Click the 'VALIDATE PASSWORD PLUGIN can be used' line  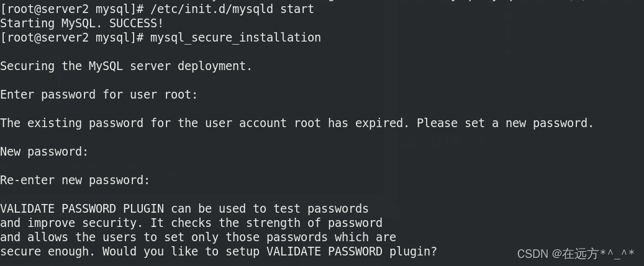click(184, 209)
